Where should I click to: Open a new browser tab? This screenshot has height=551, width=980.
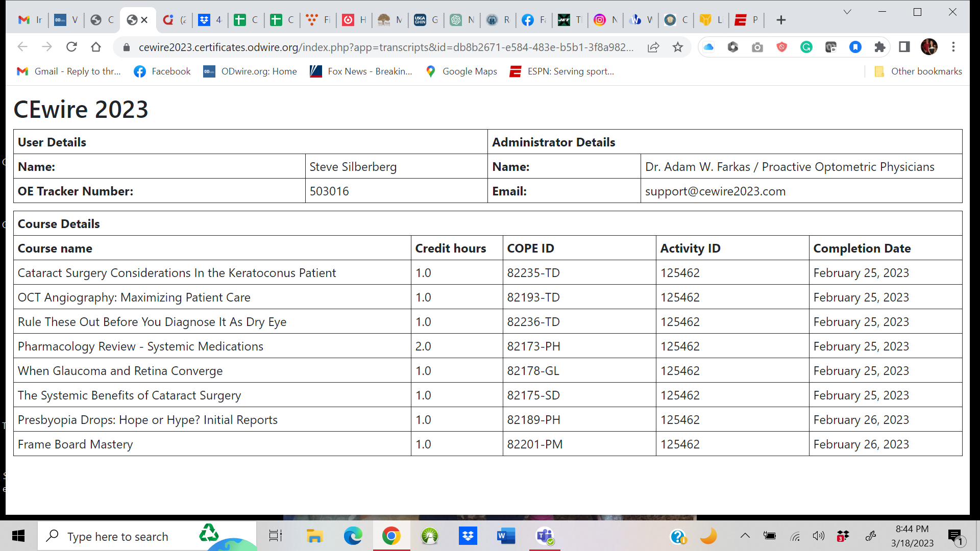click(x=781, y=20)
